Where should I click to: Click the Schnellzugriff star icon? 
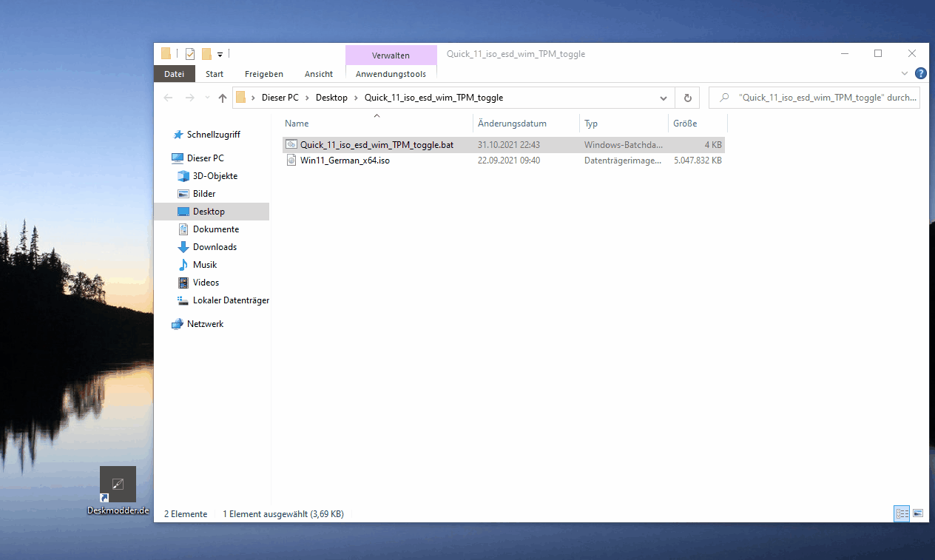pyautogui.click(x=178, y=135)
